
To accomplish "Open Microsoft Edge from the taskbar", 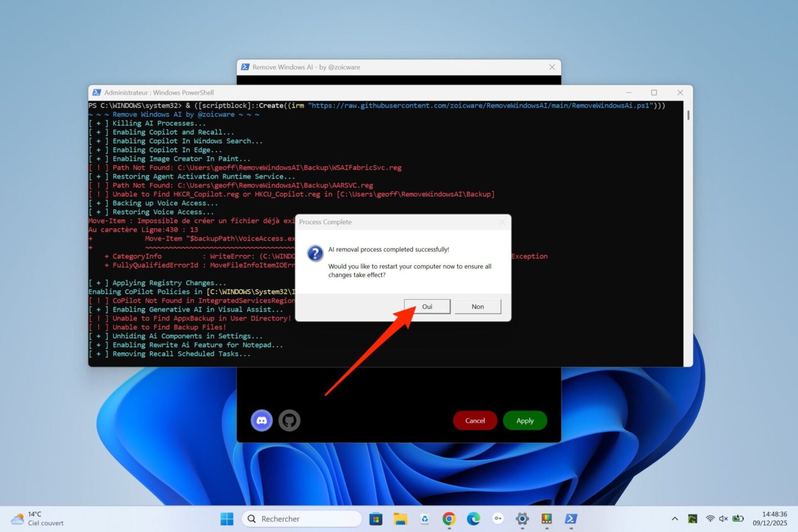I will (x=473, y=519).
